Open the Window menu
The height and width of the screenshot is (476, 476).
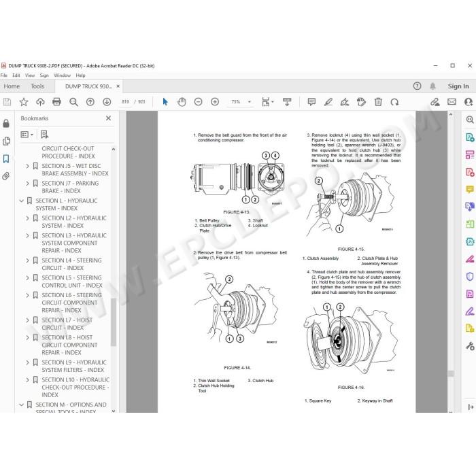(x=63, y=75)
